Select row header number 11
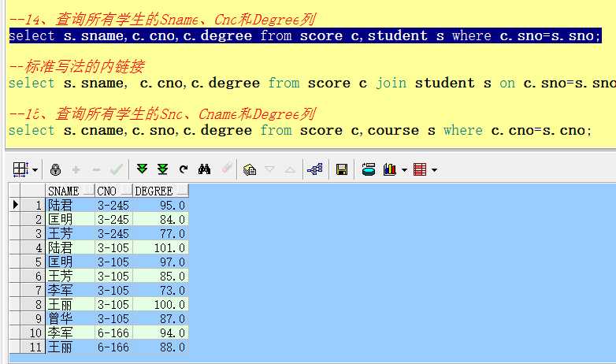 33,347
